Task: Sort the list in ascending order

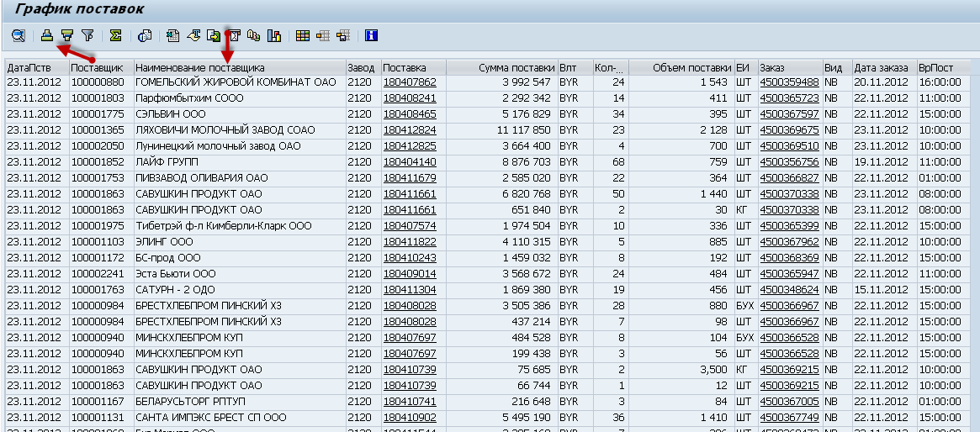Action: 47,35
